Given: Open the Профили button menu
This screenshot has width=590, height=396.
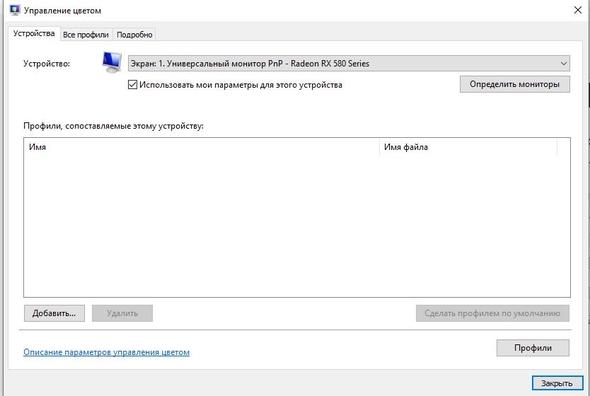Looking at the screenshot, I should (533, 348).
